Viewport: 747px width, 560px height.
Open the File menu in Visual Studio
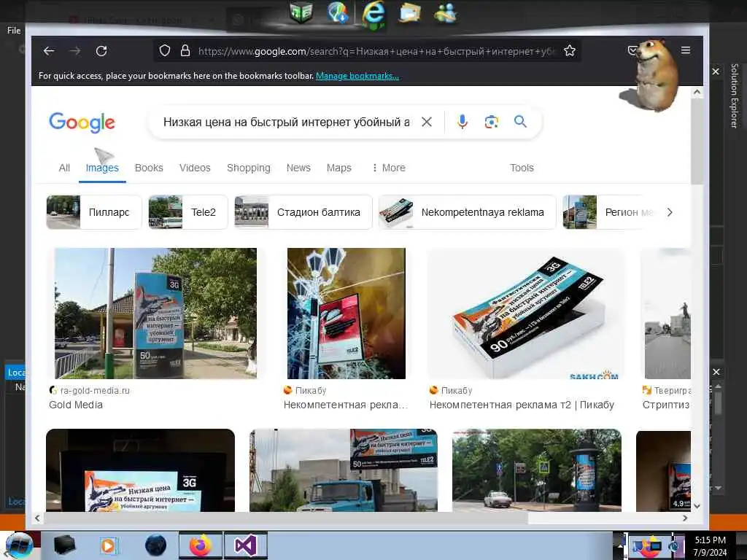(x=14, y=31)
